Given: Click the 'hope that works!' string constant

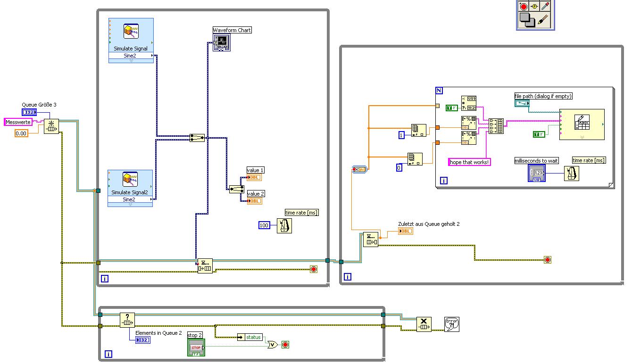Looking at the screenshot, I should tap(469, 162).
